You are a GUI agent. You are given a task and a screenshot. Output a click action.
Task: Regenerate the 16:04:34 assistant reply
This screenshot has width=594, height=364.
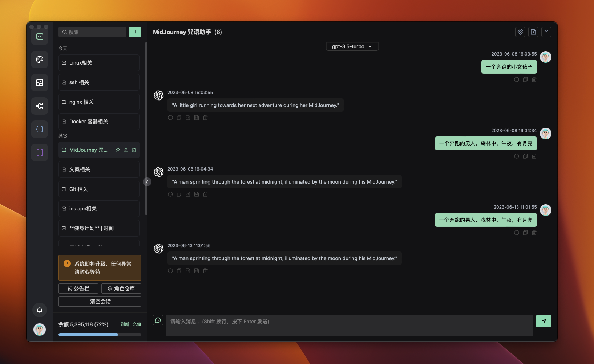click(170, 194)
